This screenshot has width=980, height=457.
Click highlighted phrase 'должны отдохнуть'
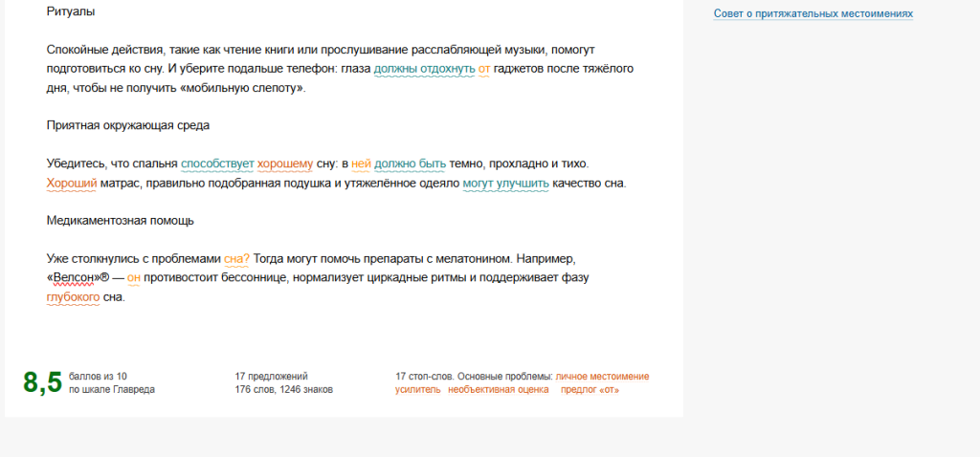point(424,69)
